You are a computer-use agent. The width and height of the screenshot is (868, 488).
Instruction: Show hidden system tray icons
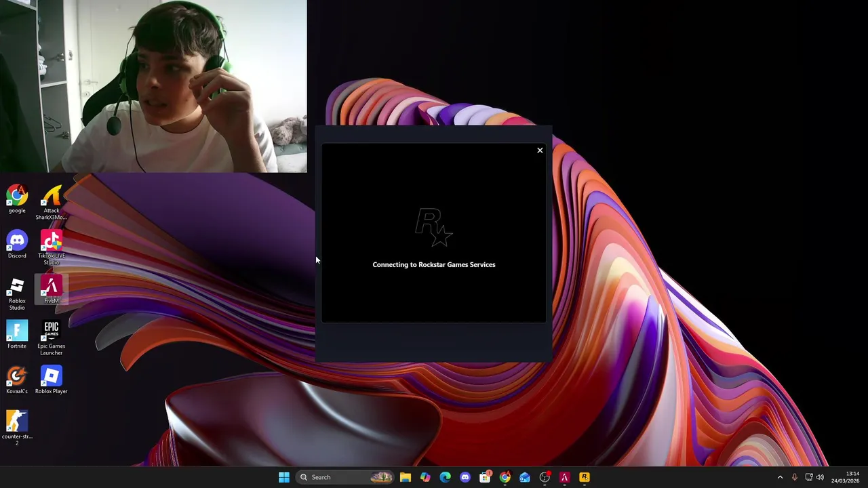(x=780, y=477)
